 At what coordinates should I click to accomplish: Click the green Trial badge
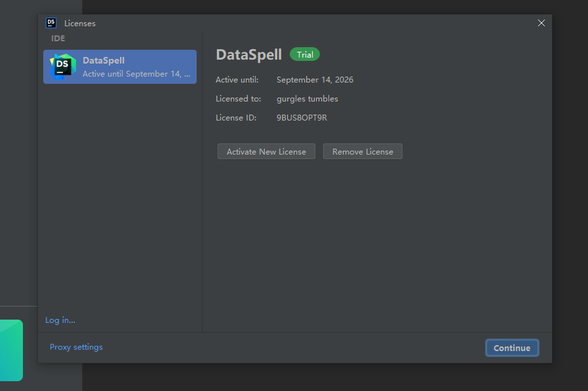305,54
